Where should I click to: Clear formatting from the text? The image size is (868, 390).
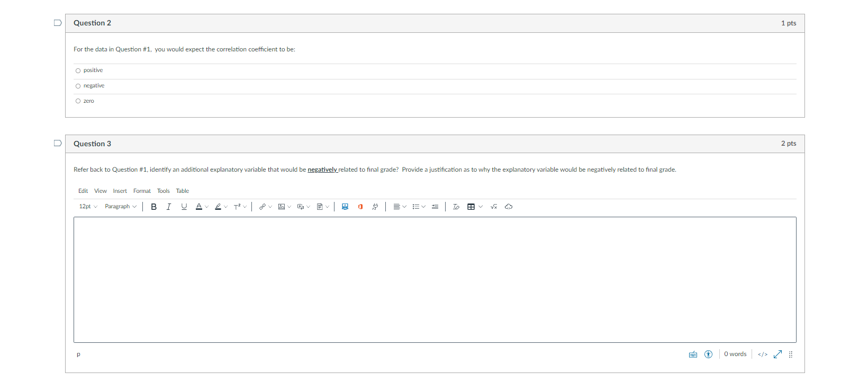tap(456, 207)
